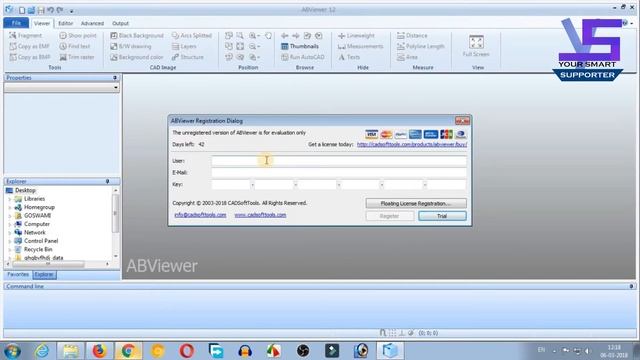Select Trim raster tool
The height and width of the screenshot is (360, 640).
tap(77, 57)
